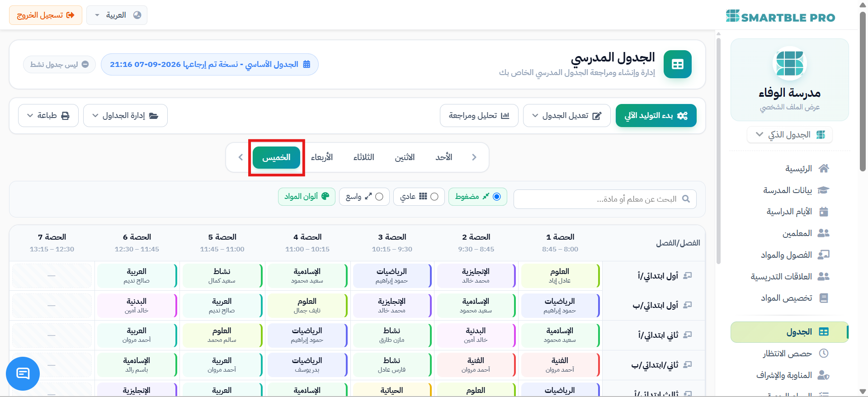This screenshot has width=868, height=397.
Task: Click the class icon for ثاني ابتدائي/أ
Action: [x=688, y=335]
